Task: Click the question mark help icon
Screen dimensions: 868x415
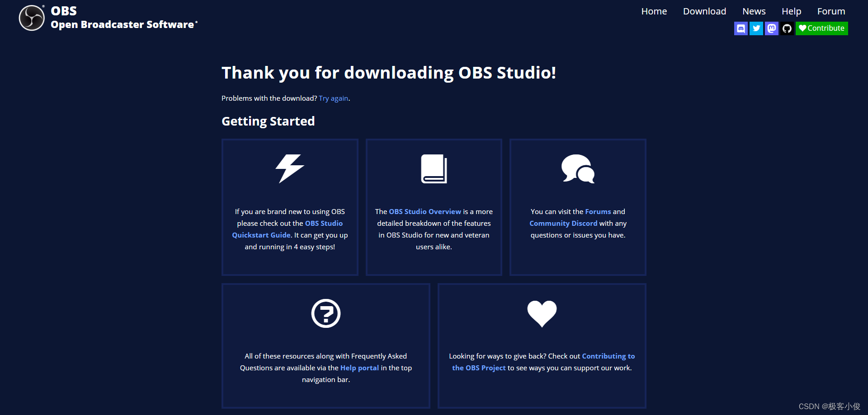Action: pos(326,313)
